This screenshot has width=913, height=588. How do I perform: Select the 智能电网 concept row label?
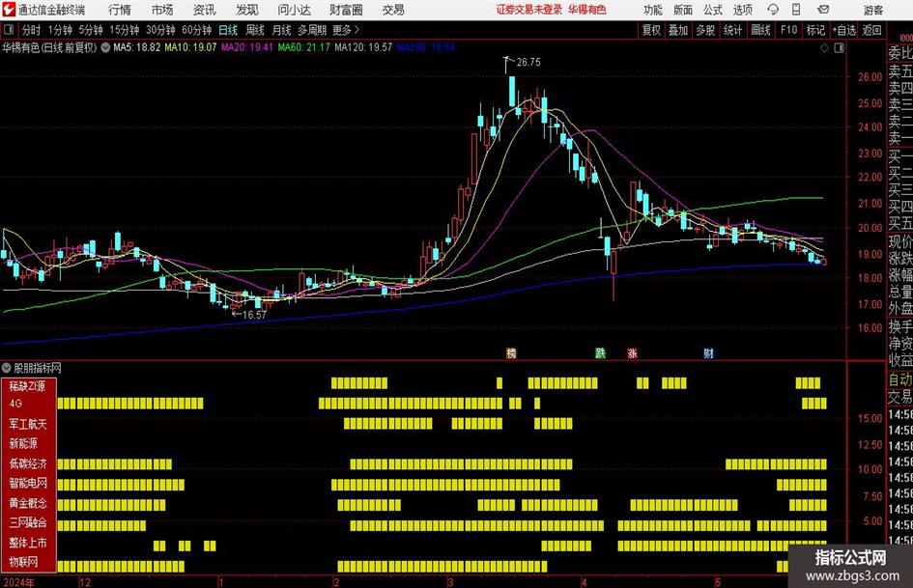[27, 483]
